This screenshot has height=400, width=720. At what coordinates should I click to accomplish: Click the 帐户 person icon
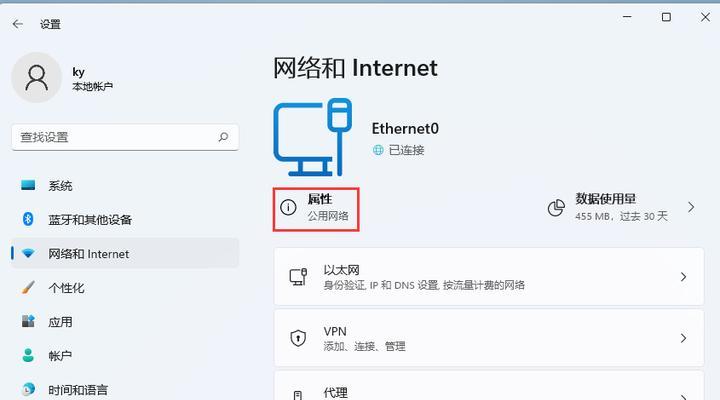[28, 355]
